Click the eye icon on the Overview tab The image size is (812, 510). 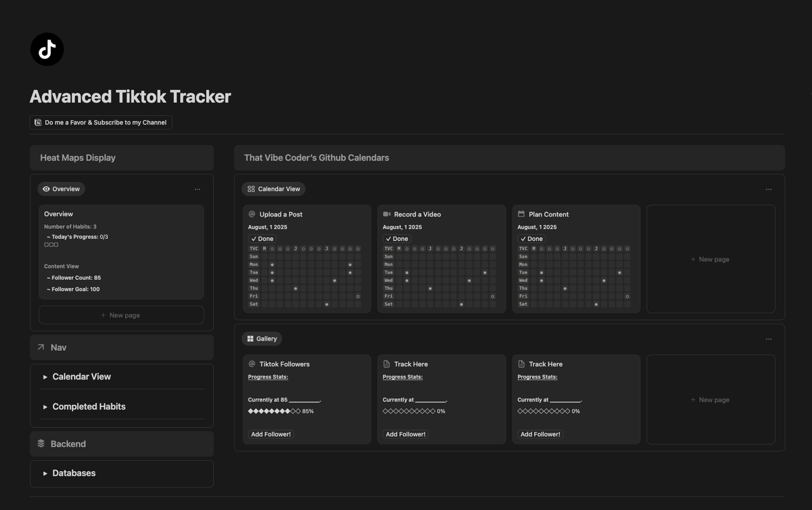[x=46, y=189]
